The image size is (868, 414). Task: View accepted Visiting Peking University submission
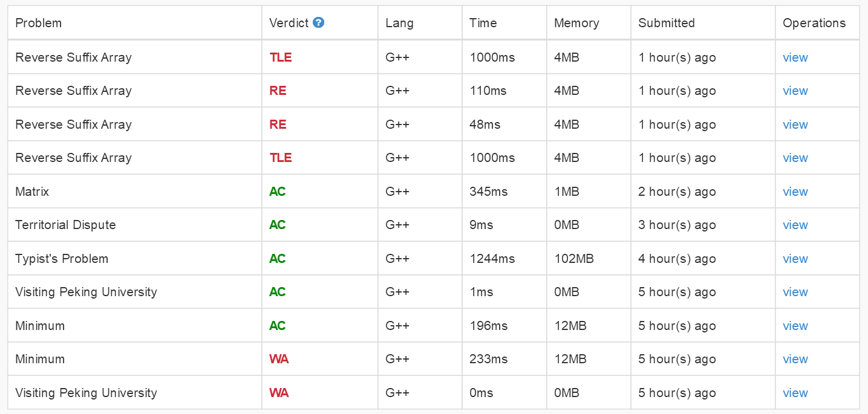(795, 292)
